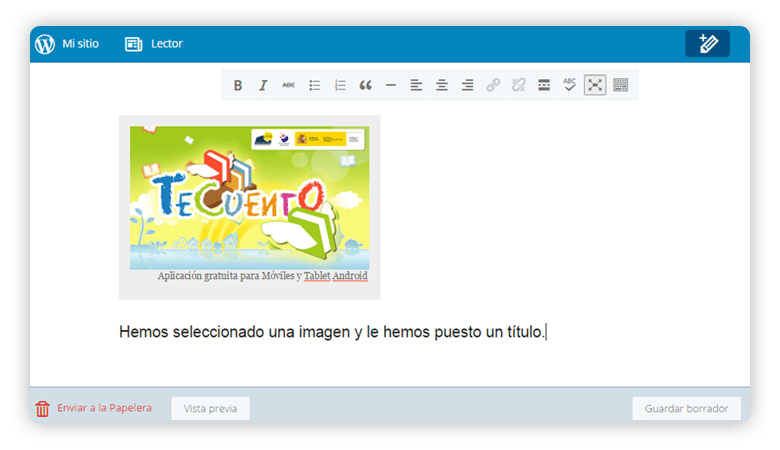Apply strikethrough formatting

click(289, 86)
